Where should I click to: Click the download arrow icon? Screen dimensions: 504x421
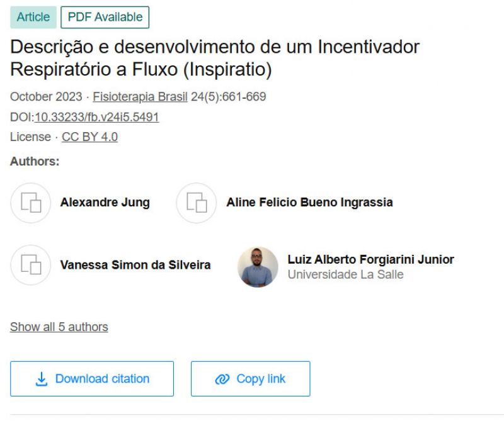(x=42, y=379)
